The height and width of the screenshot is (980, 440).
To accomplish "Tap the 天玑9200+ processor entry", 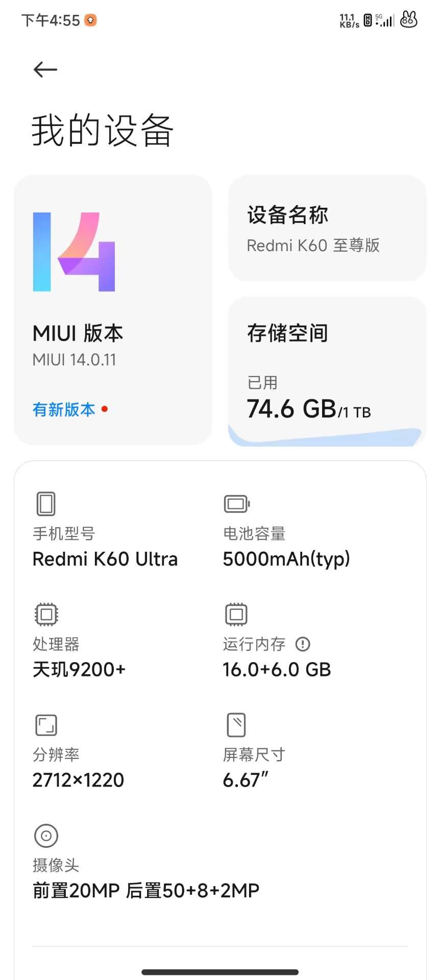I will pyautogui.click(x=79, y=670).
